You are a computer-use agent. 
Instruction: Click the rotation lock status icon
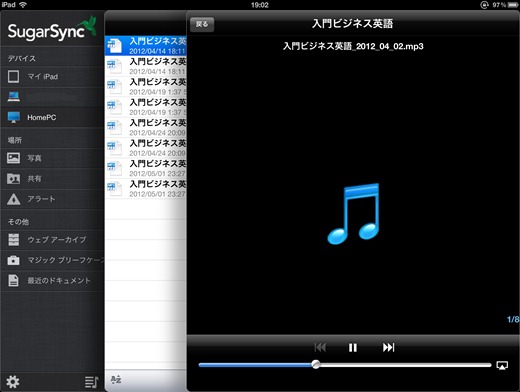click(x=484, y=5)
